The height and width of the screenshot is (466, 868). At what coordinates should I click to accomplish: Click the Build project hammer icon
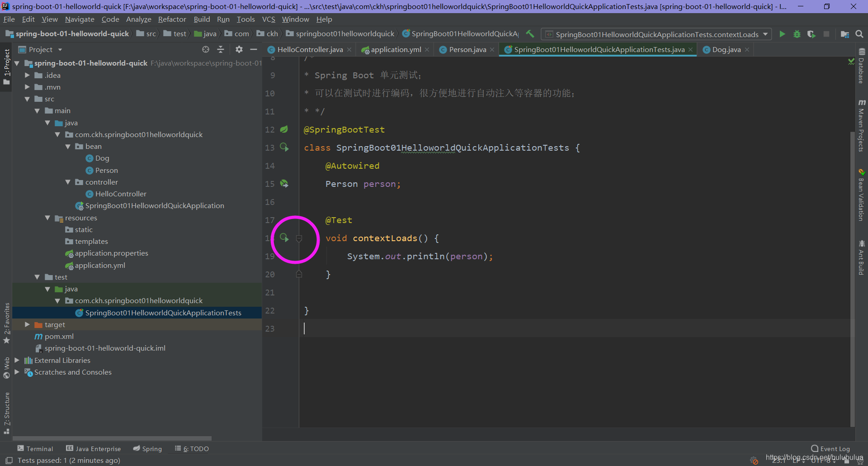click(x=530, y=34)
